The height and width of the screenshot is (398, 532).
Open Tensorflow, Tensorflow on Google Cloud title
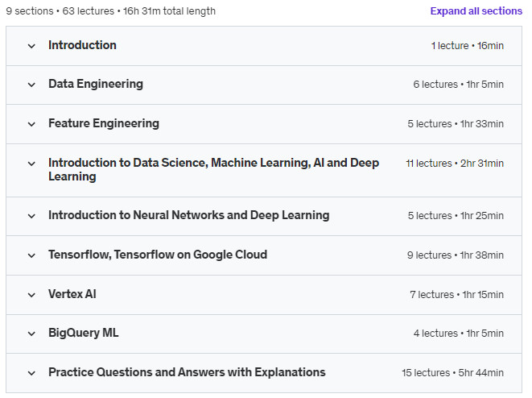coord(158,255)
